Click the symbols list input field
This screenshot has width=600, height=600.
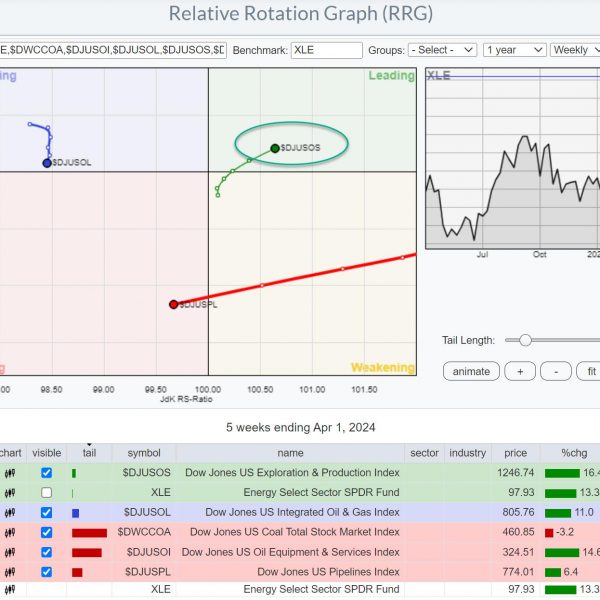[113, 50]
